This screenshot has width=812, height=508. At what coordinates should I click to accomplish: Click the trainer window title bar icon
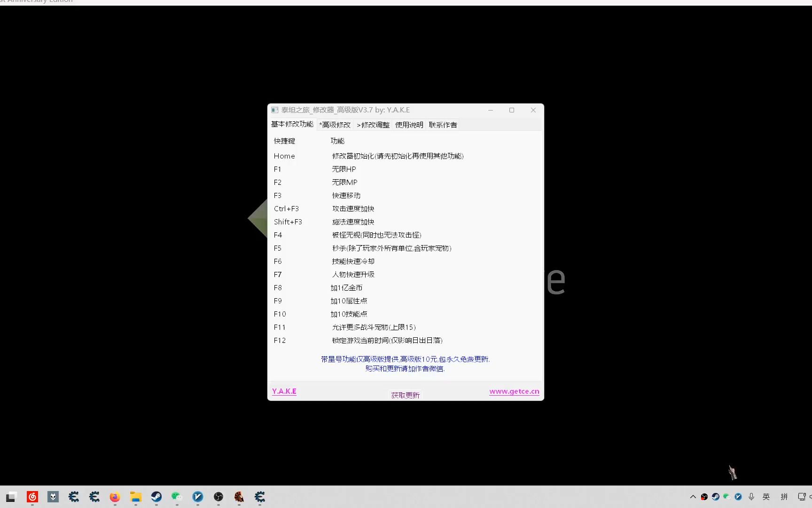tap(275, 110)
